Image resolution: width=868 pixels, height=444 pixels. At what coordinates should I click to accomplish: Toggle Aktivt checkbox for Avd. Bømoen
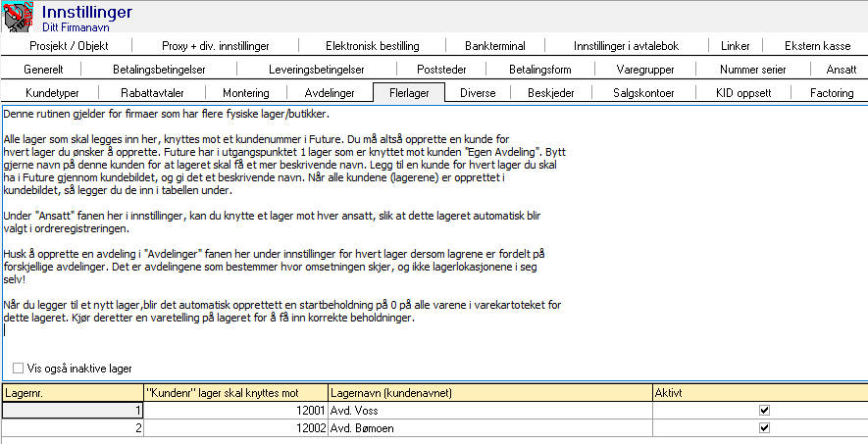(x=764, y=428)
